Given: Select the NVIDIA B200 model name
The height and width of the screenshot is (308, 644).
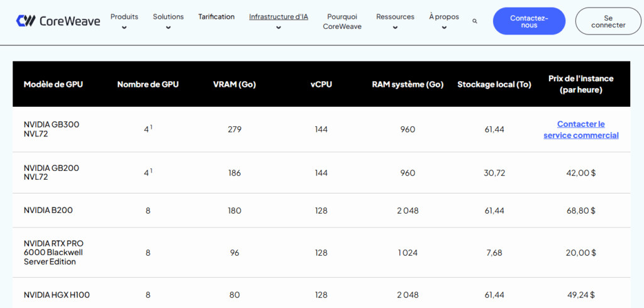Looking at the screenshot, I should pyautogui.click(x=48, y=211).
